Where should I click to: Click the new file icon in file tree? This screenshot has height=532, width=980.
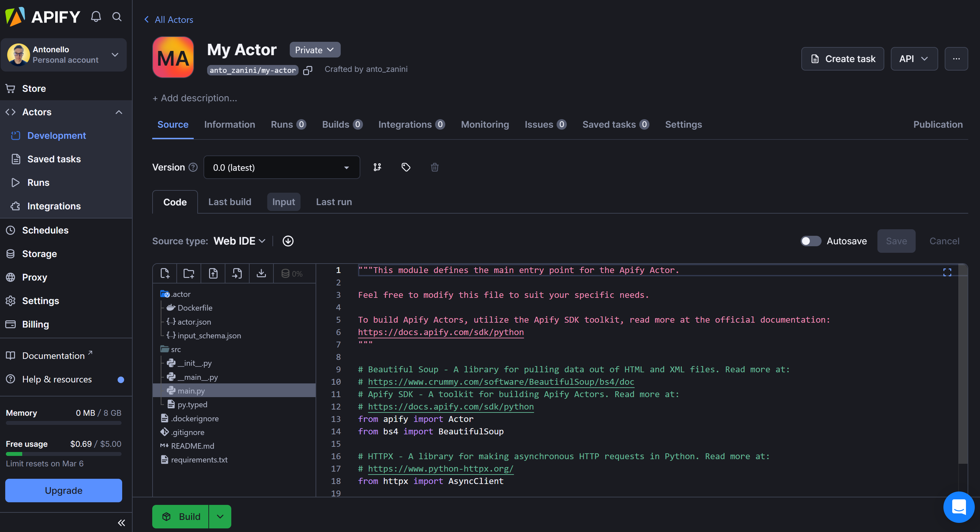pyautogui.click(x=165, y=273)
